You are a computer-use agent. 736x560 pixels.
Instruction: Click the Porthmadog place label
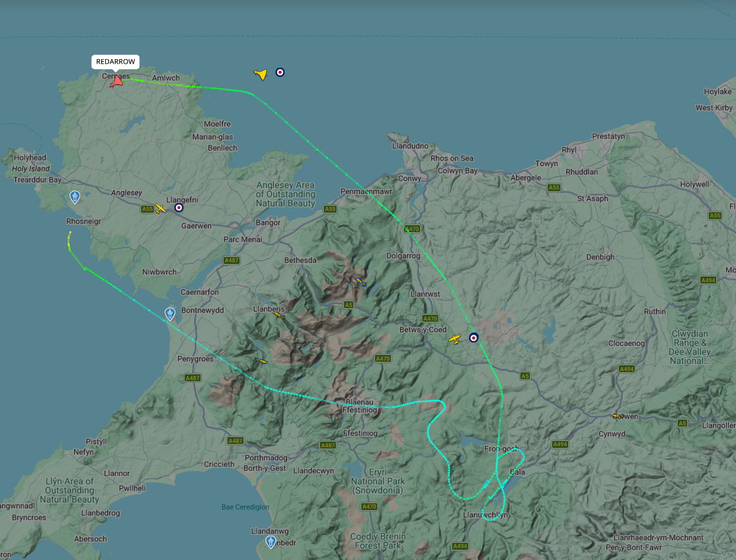tap(265, 457)
